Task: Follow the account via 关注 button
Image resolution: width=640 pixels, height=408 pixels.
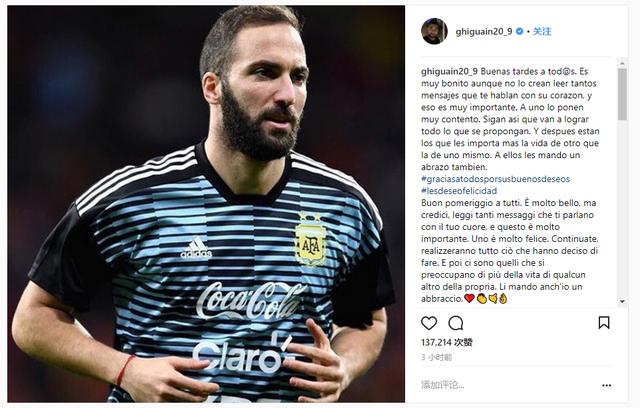Action: [542, 31]
